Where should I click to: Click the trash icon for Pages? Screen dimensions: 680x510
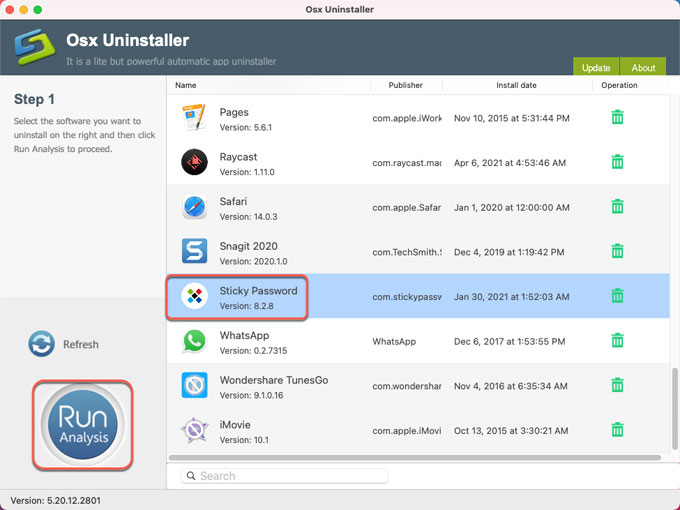click(x=617, y=117)
